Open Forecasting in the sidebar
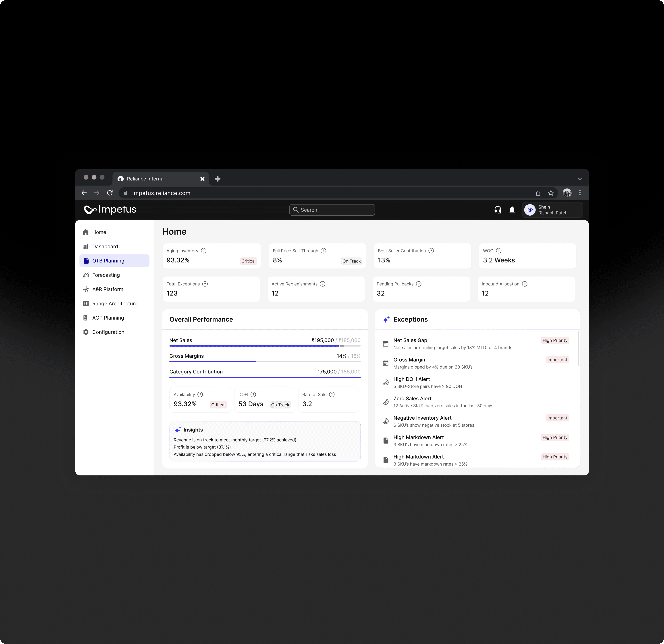664x644 pixels. [106, 275]
